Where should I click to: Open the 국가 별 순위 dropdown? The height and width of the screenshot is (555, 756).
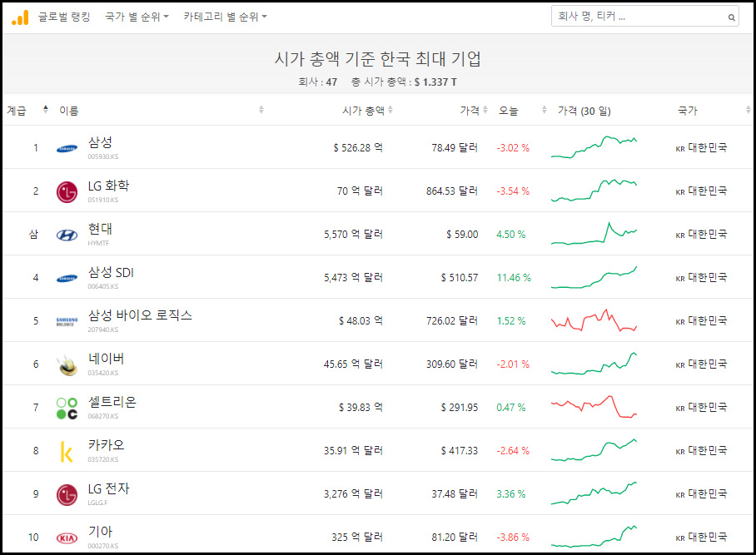tap(137, 17)
